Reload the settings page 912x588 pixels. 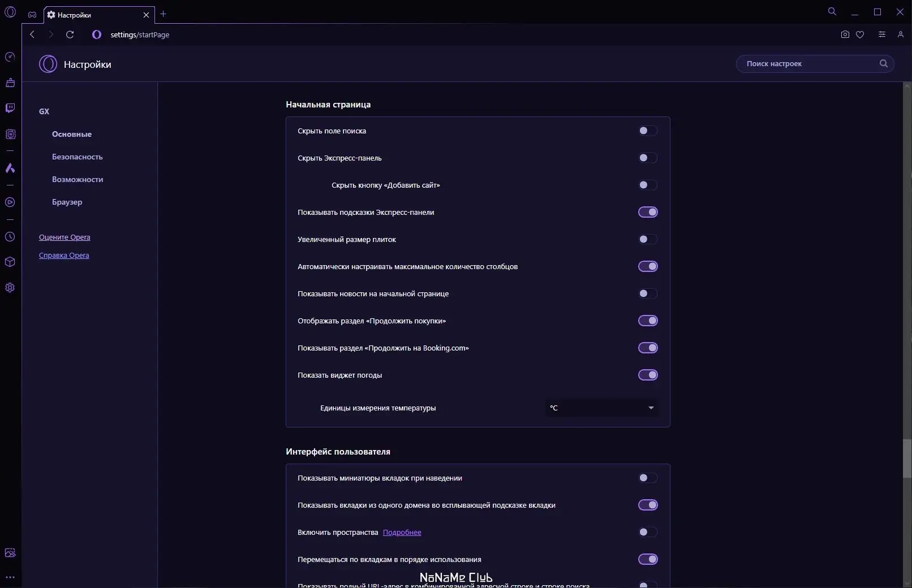click(70, 34)
